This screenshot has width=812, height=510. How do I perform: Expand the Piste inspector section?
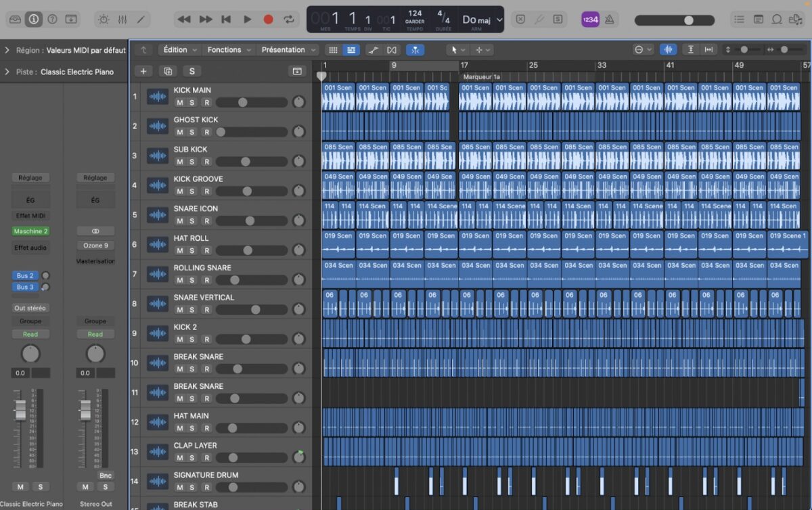tap(7, 72)
